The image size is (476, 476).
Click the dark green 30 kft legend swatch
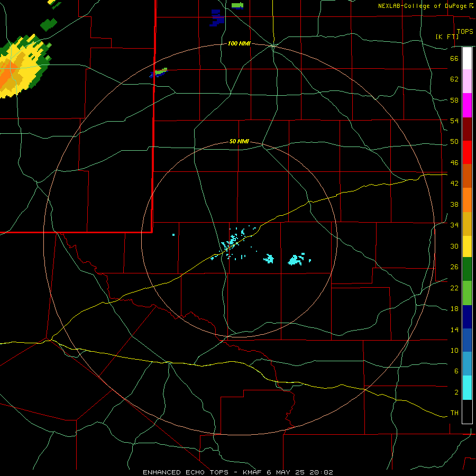click(x=467, y=269)
